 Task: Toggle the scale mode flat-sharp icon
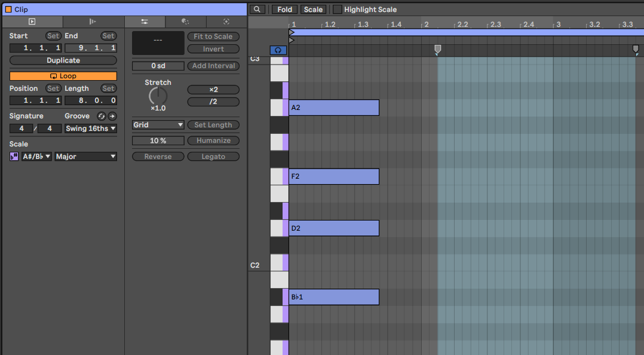[x=14, y=157]
